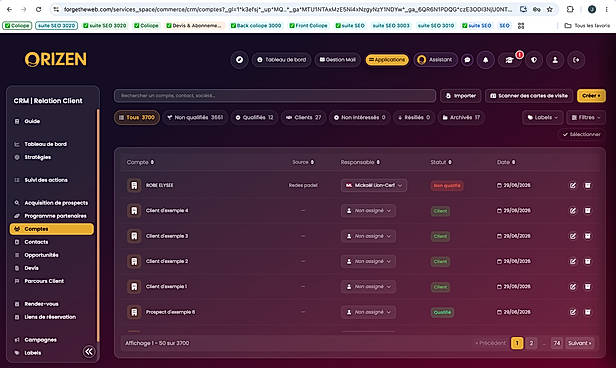Open Gestion Mail in top bar
The width and height of the screenshot is (616, 368).
pyautogui.click(x=337, y=60)
